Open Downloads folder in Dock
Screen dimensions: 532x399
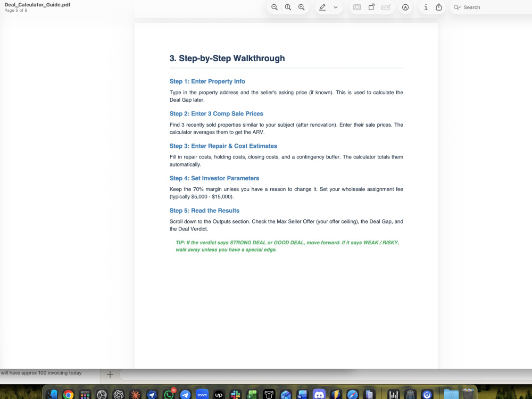click(451, 395)
